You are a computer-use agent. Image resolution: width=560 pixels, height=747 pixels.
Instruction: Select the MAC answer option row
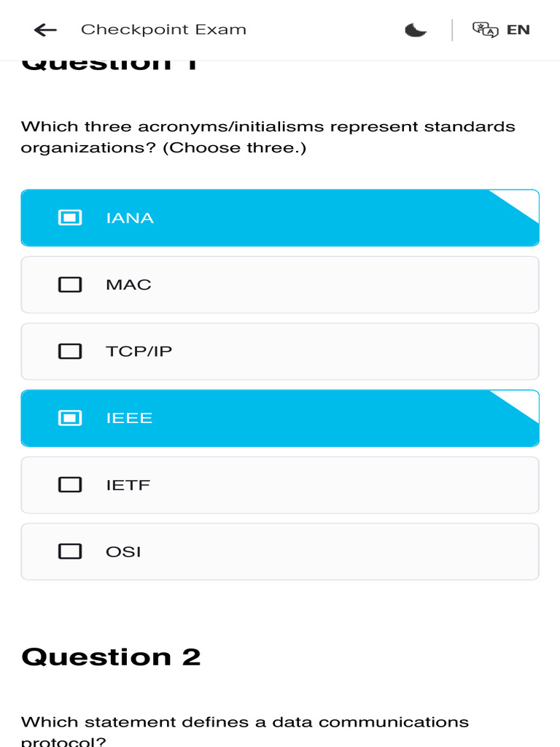click(280, 285)
